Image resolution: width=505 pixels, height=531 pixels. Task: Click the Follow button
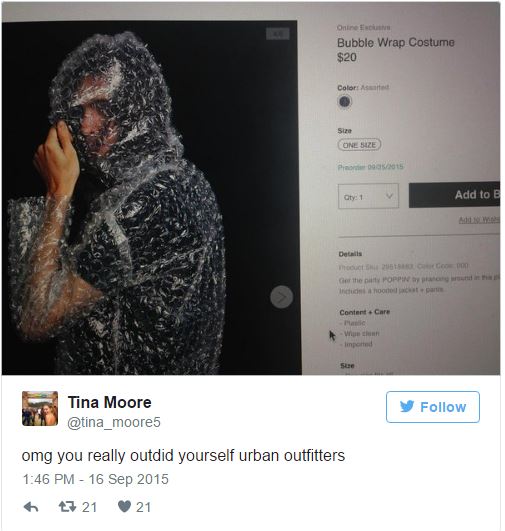click(x=433, y=407)
